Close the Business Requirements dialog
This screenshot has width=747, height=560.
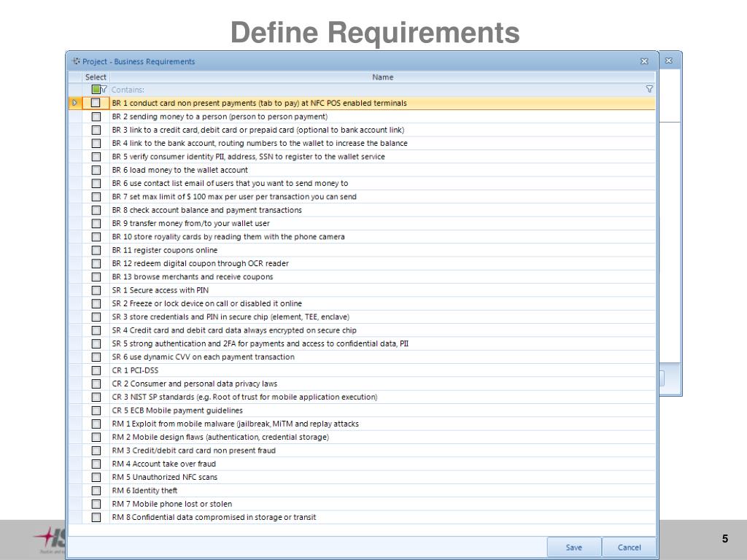click(x=644, y=61)
